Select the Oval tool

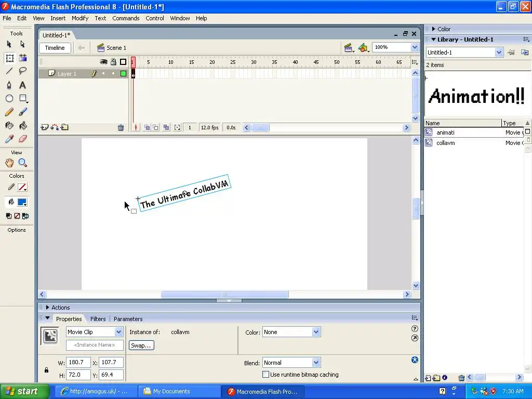click(x=9, y=98)
